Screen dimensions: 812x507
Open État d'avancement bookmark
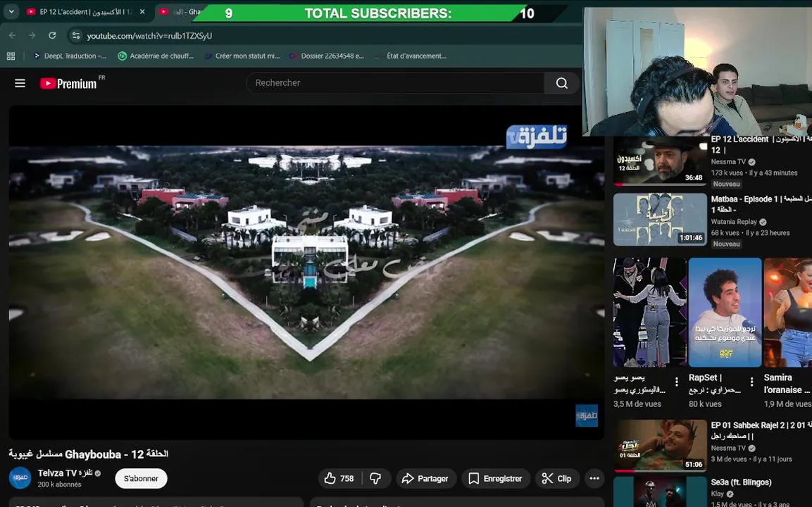[x=412, y=56]
